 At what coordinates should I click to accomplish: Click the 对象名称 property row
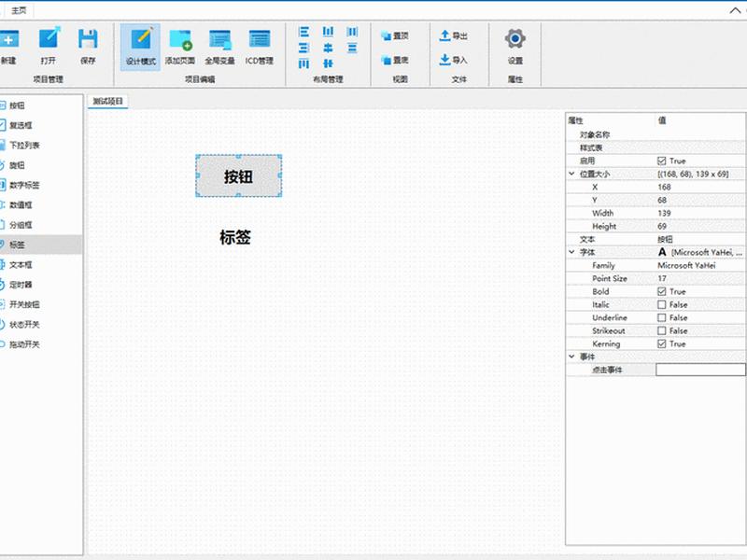coord(655,134)
